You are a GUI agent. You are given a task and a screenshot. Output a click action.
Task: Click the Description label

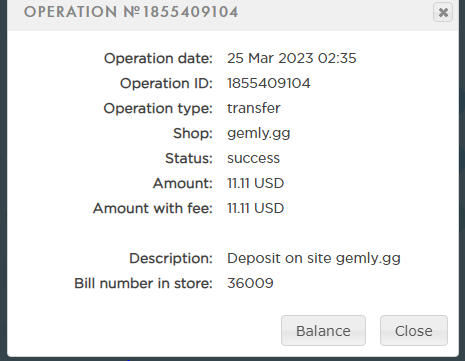pyautogui.click(x=171, y=259)
